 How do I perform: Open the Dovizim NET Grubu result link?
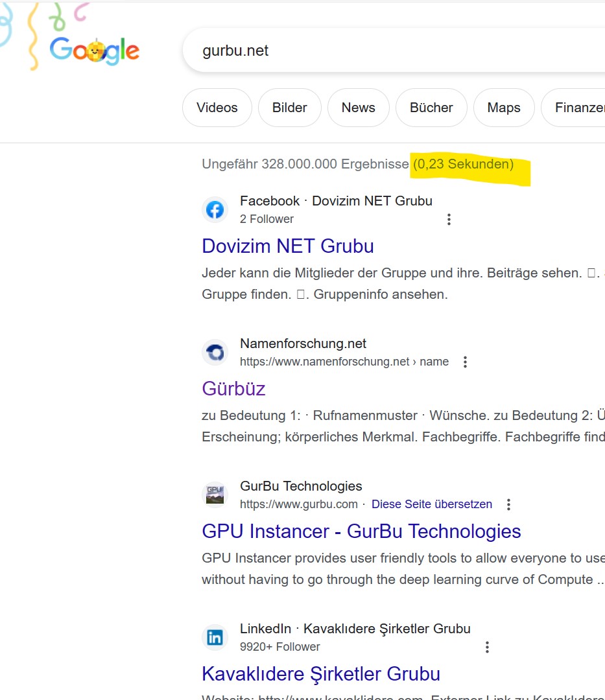287,246
